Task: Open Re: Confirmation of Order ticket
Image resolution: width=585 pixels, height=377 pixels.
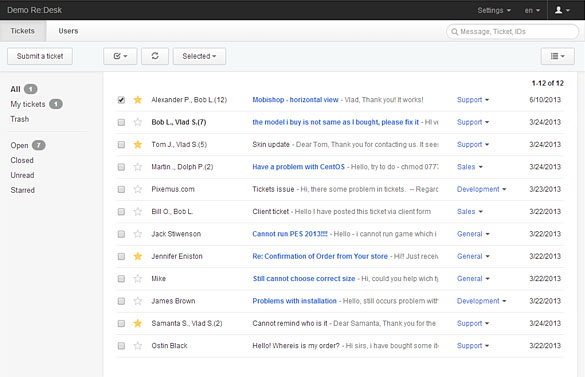Action: (320, 256)
